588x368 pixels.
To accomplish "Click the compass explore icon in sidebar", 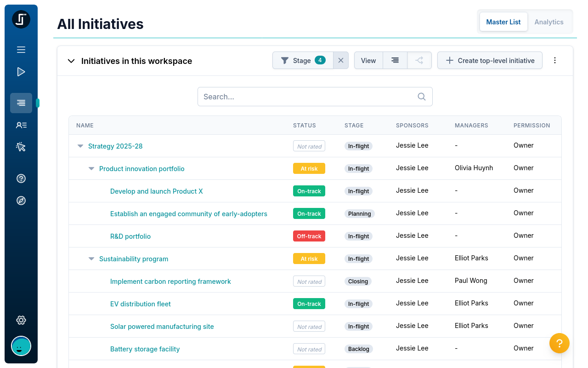I will [21, 200].
